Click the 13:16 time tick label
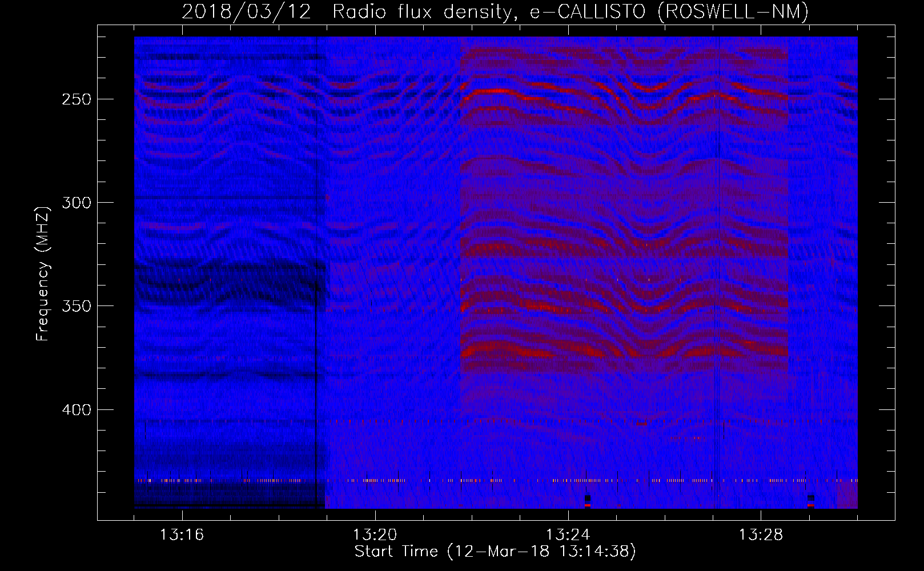Screen dimensions: 924x571 click(182, 535)
